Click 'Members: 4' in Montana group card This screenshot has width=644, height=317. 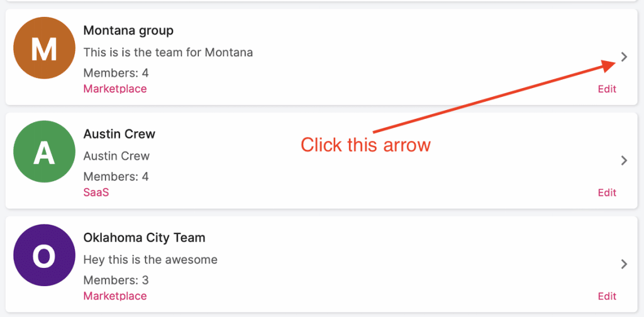116,73
